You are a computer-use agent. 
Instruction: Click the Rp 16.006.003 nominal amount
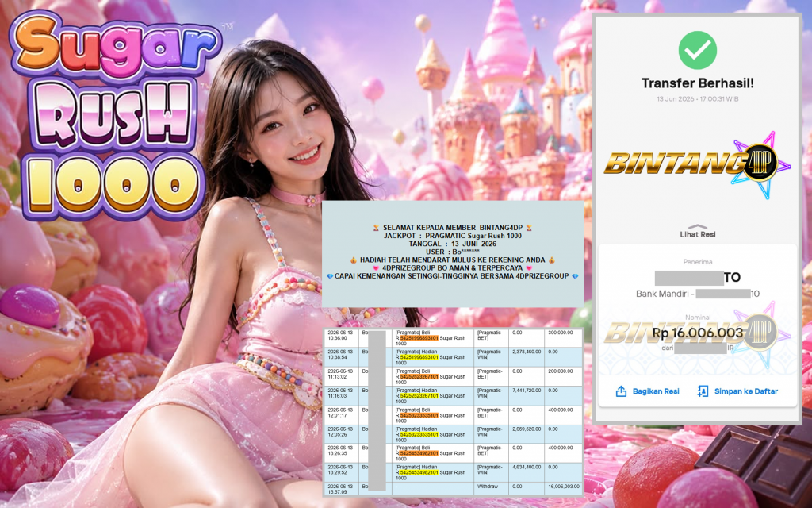[698, 333]
